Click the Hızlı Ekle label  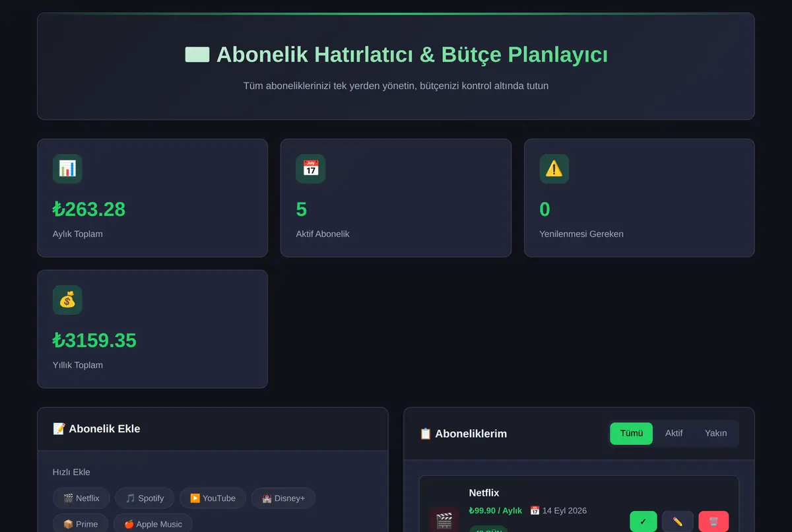[71, 473]
